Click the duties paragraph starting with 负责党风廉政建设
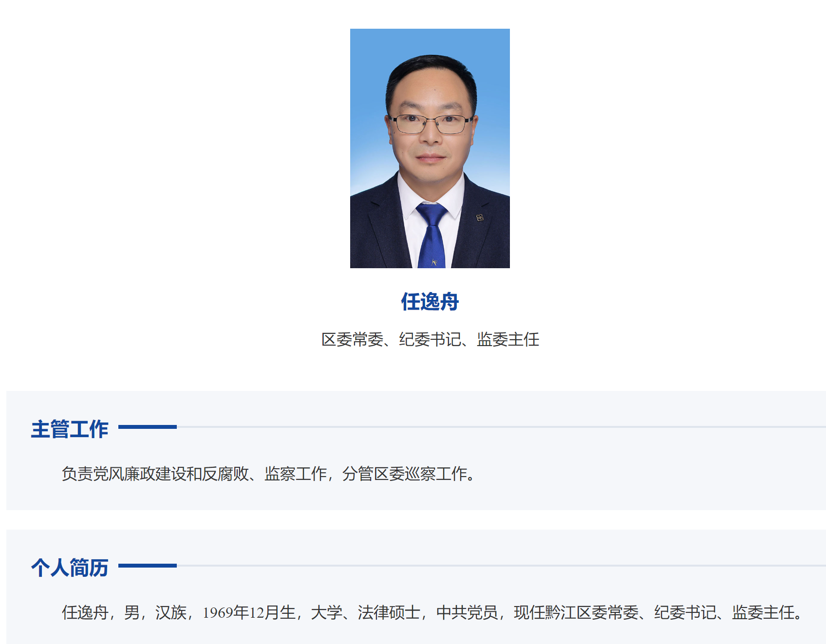Image resolution: width=826 pixels, height=644 pixels. coord(269,474)
